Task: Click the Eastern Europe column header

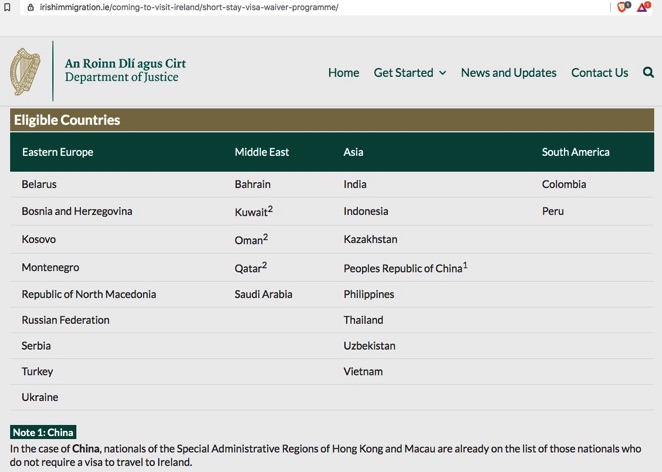Action: point(57,152)
